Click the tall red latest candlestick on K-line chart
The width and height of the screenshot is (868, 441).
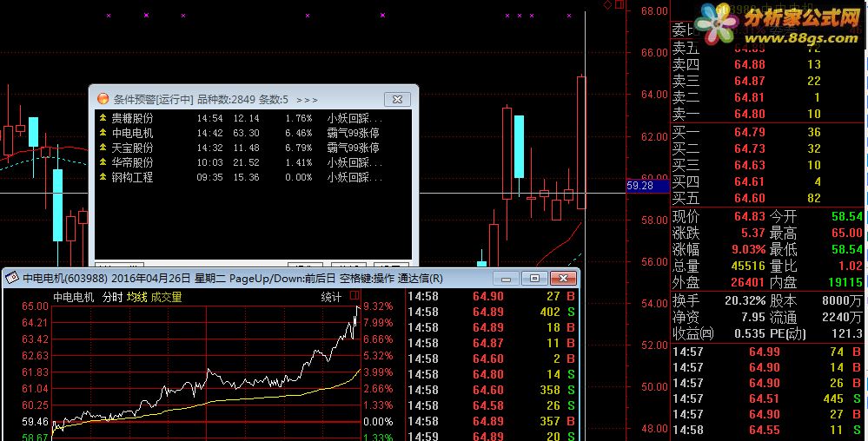coord(581,142)
